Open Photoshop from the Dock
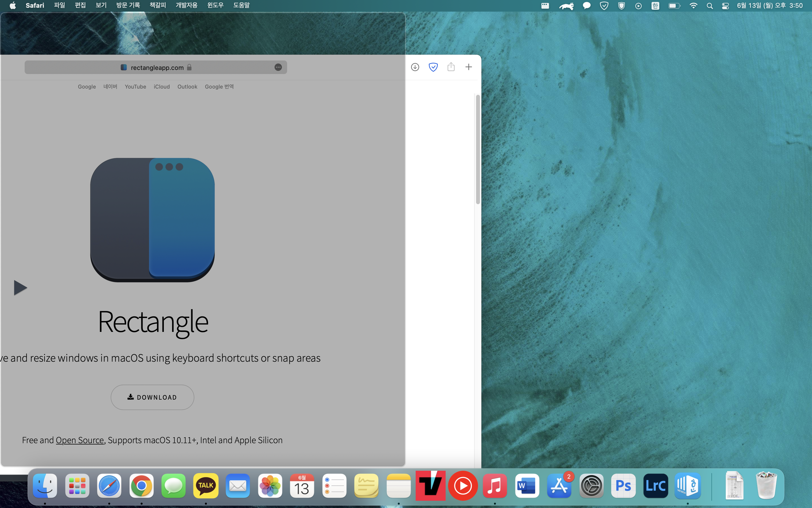This screenshot has width=812, height=508. coord(623,486)
